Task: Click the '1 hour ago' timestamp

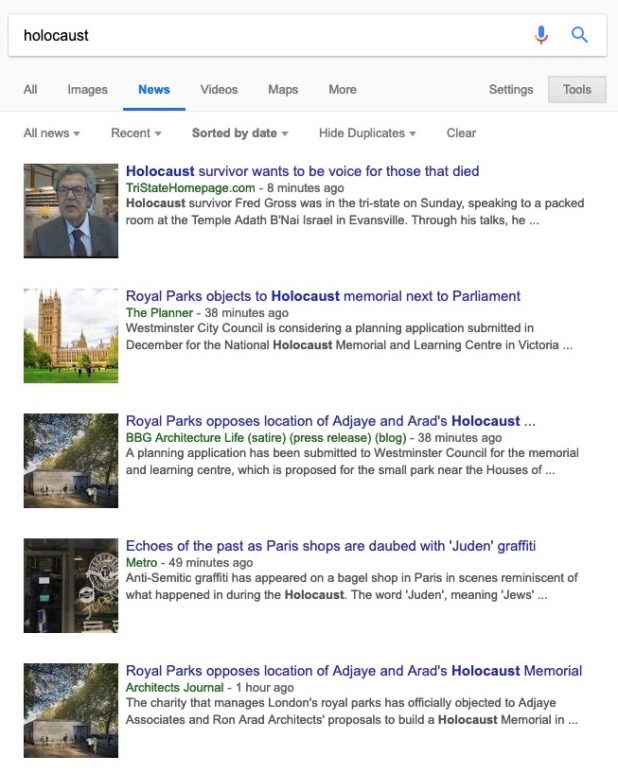Action: coord(265,687)
